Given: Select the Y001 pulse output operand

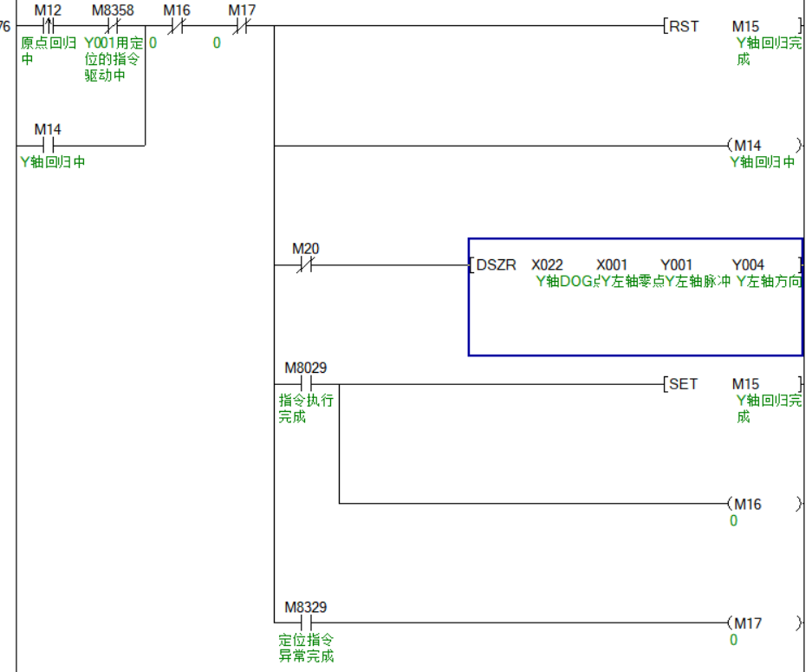Looking at the screenshot, I should tap(676, 265).
